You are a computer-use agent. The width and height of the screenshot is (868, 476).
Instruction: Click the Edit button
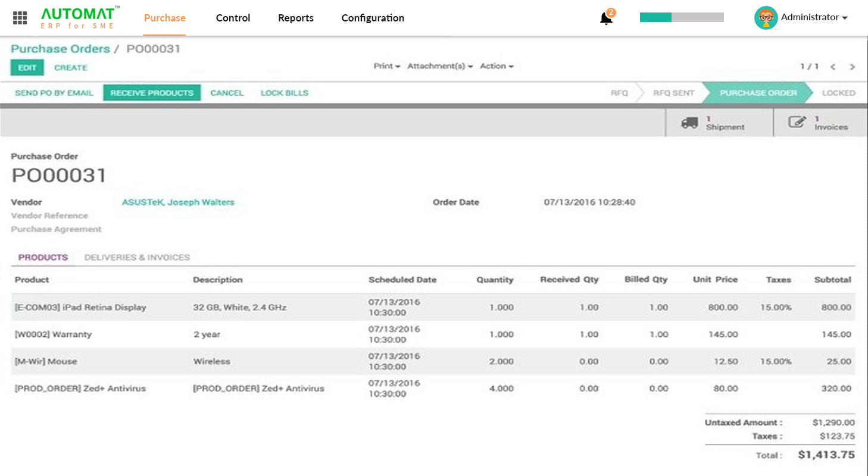coord(27,68)
